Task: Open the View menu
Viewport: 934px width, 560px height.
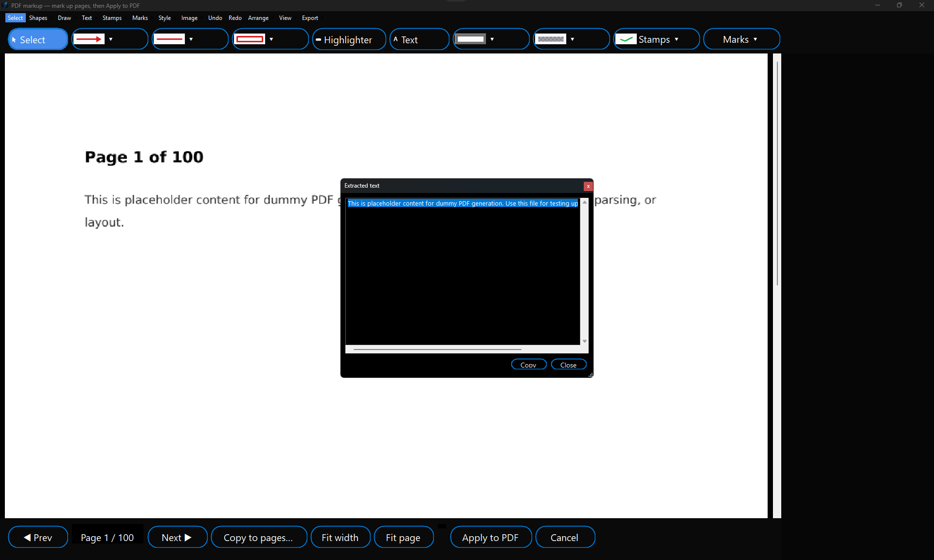Action: click(285, 18)
